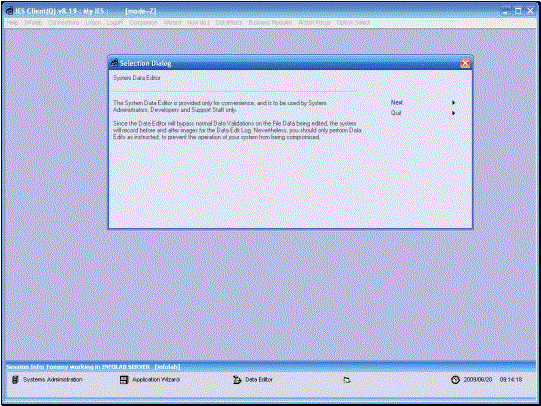Screen dimensions: 541x406
Task: Click the Systems Administration icon in status bar
Action: pyautogui.click(x=15, y=379)
